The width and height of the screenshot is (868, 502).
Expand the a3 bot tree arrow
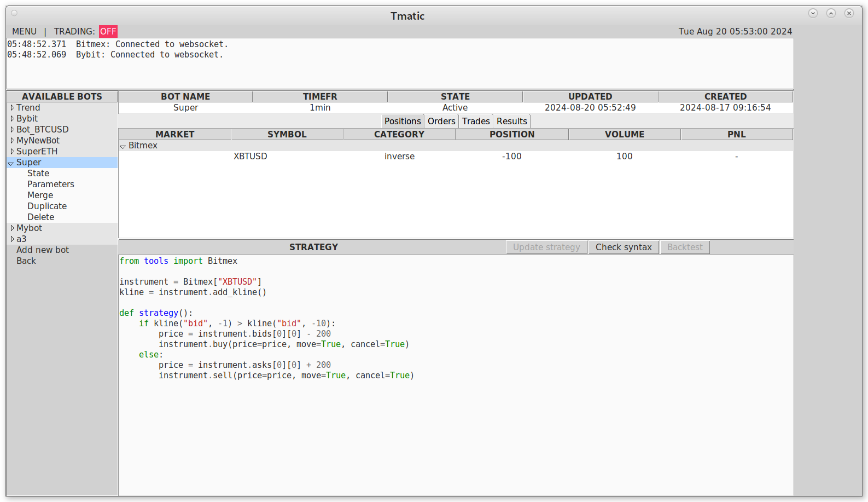click(12, 239)
